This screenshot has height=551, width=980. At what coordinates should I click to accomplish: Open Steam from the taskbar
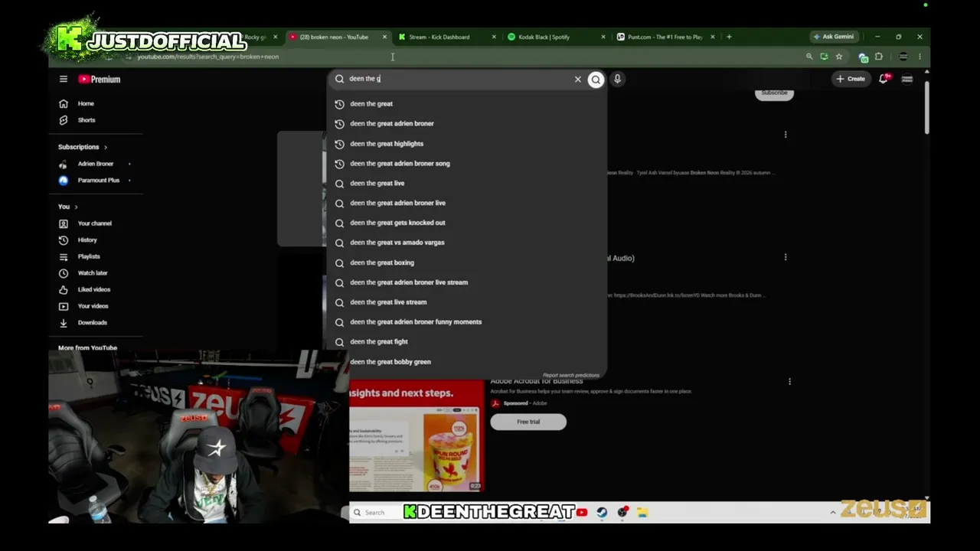click(x=603, y=513)
